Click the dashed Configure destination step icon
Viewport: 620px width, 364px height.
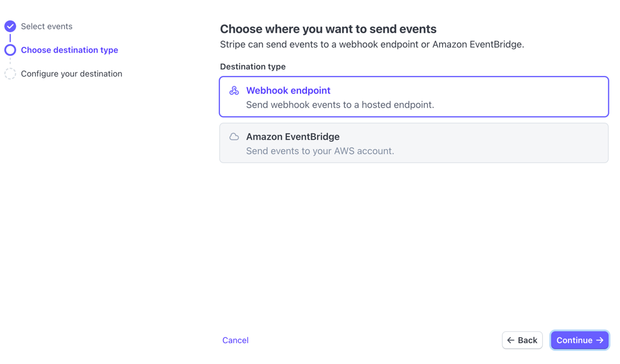point(10,74)
